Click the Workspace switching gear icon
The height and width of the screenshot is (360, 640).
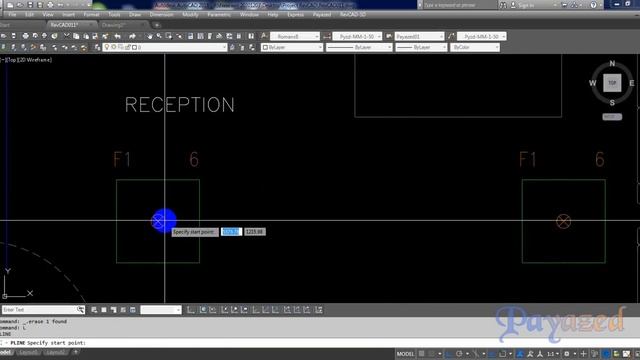point(567,354)
